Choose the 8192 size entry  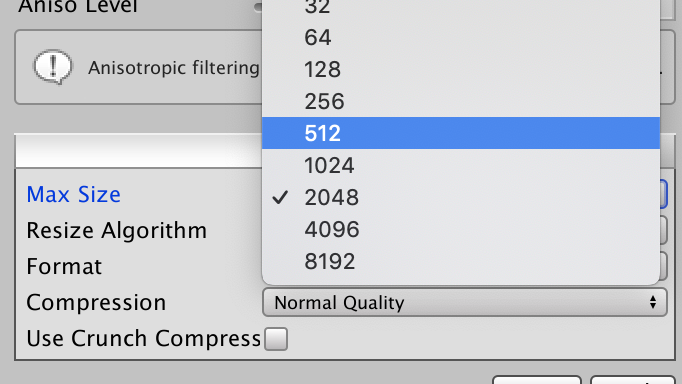[x=461, y=261]
